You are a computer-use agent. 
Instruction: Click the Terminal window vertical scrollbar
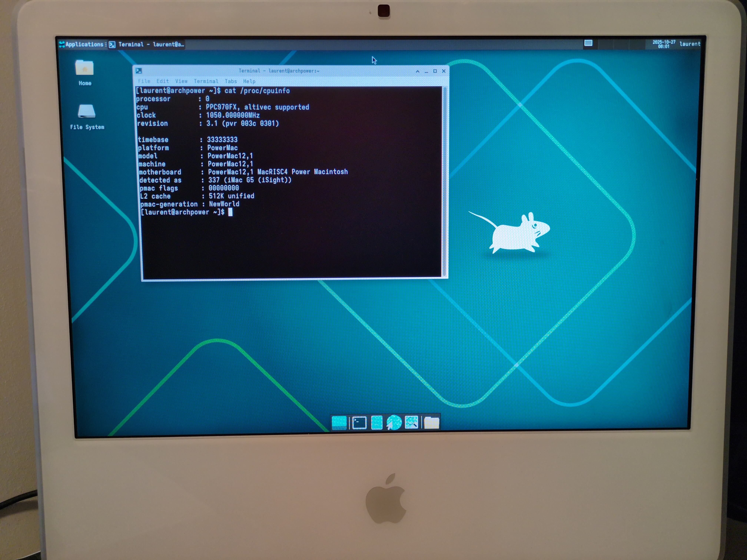444,182
